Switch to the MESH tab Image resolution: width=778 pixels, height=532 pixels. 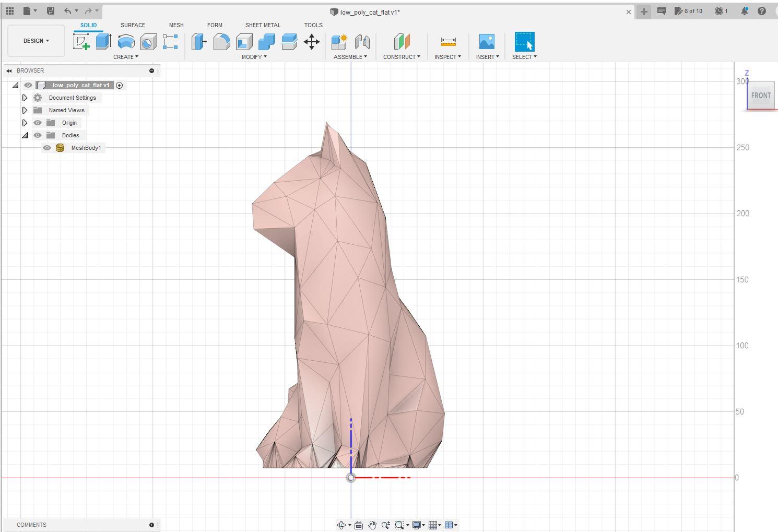pyautogui.click(x=176, y=25)
